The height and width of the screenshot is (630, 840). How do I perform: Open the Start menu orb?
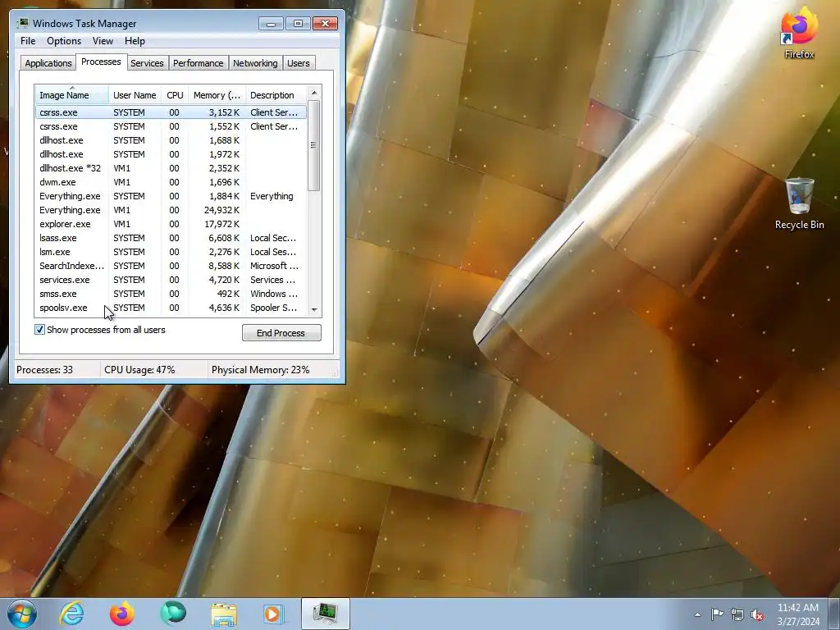coord(22,614)
